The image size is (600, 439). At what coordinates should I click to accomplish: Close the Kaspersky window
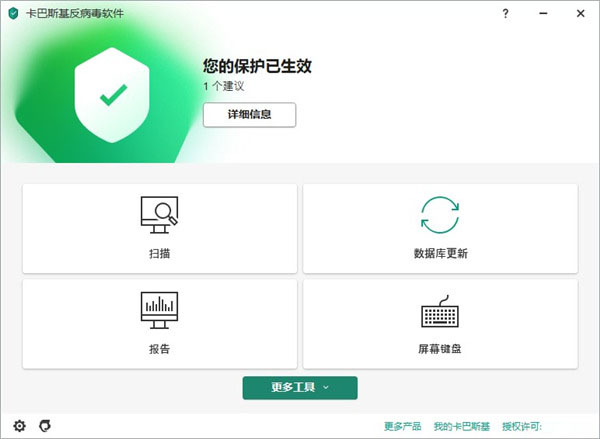click(x=580, y=13)
